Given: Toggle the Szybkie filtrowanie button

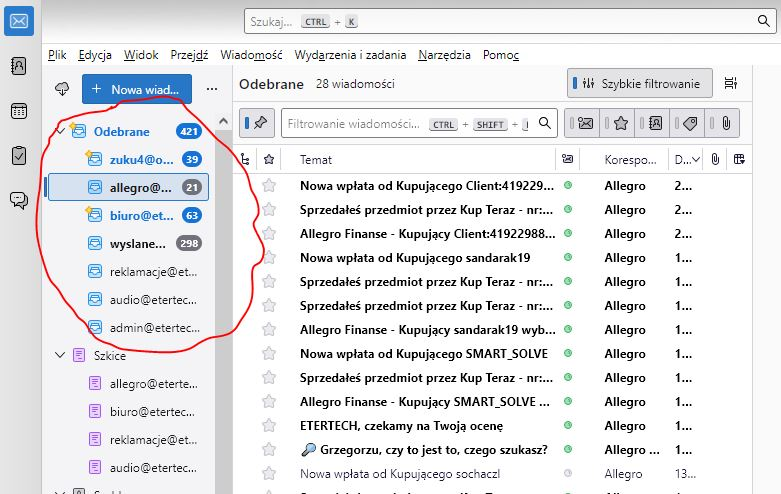Looking at the screenshot, I should 640,83.
